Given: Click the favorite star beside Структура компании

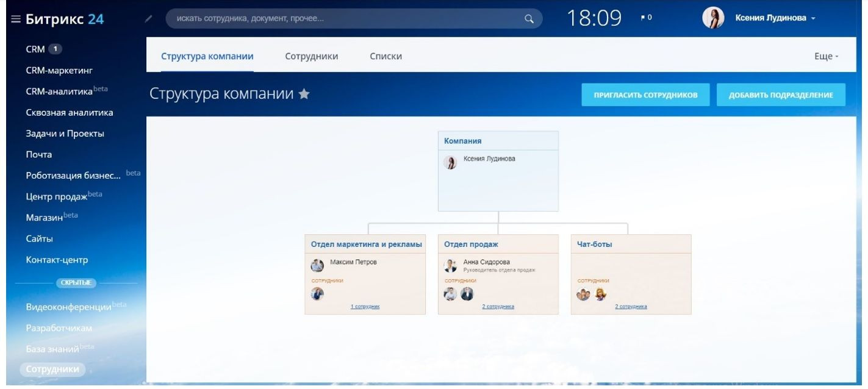Looking at the screenshot, I should (x=304, y=94).
